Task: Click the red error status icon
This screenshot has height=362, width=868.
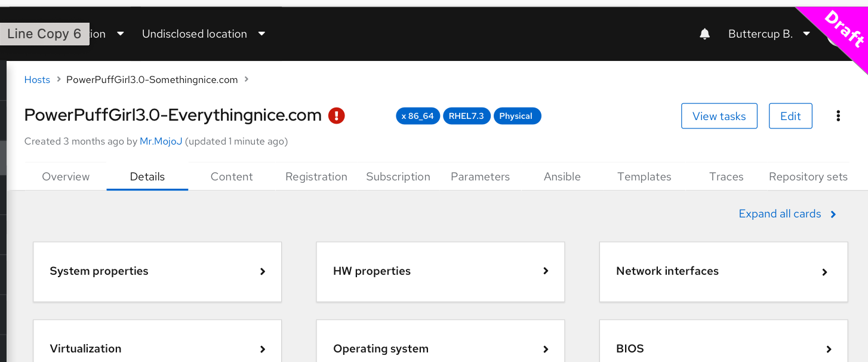Action: tap(337, 115)
